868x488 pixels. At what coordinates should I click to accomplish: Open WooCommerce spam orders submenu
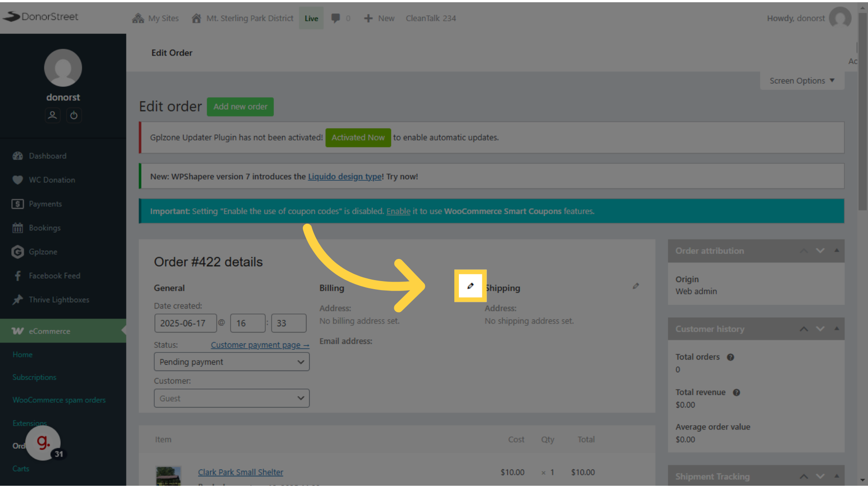click(59, 400)
